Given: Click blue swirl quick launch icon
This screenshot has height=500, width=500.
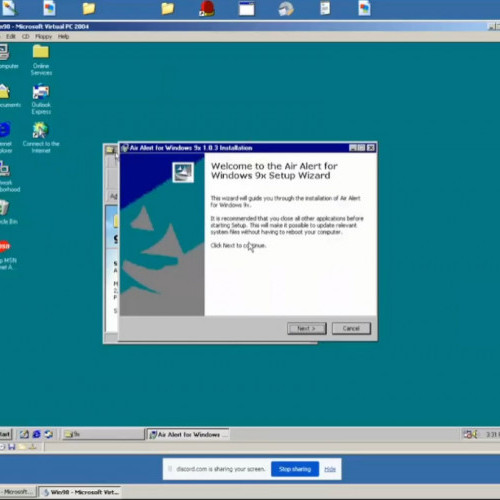Looking at the screenshot, I should [x=49, y=434].
